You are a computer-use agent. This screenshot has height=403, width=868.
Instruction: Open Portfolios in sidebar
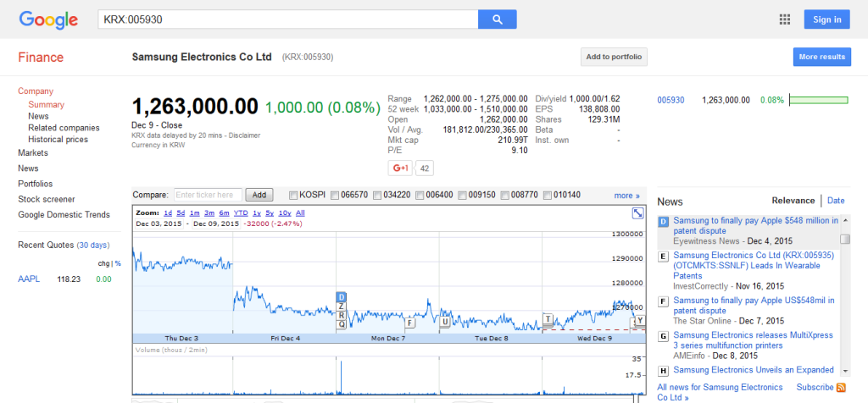click(x=35, y=184)
